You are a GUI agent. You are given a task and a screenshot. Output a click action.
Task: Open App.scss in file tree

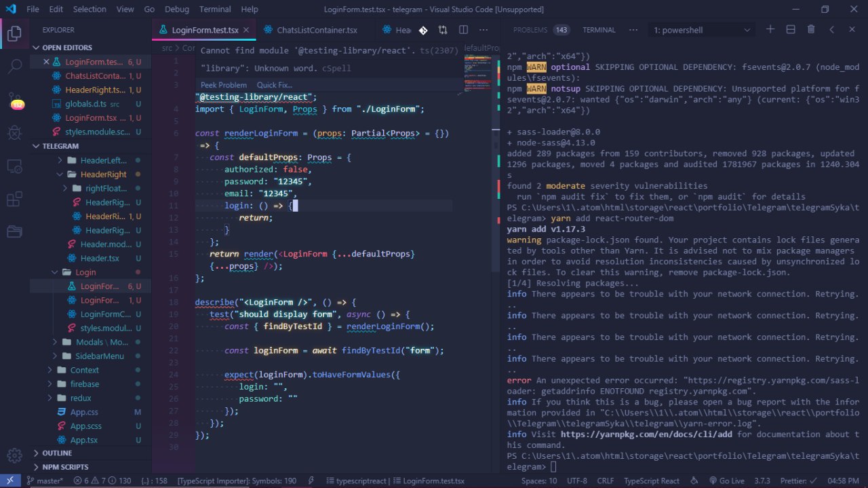tap(90, 426)
